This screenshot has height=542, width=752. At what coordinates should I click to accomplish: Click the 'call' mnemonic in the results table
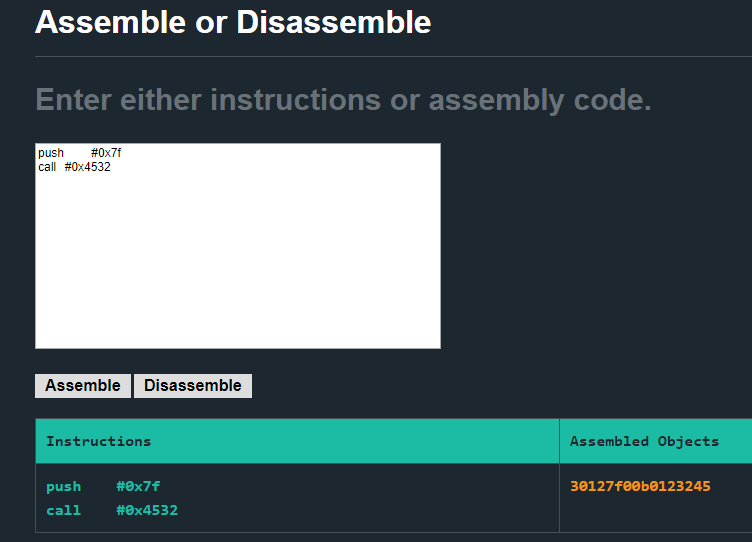tap(64, 510)
